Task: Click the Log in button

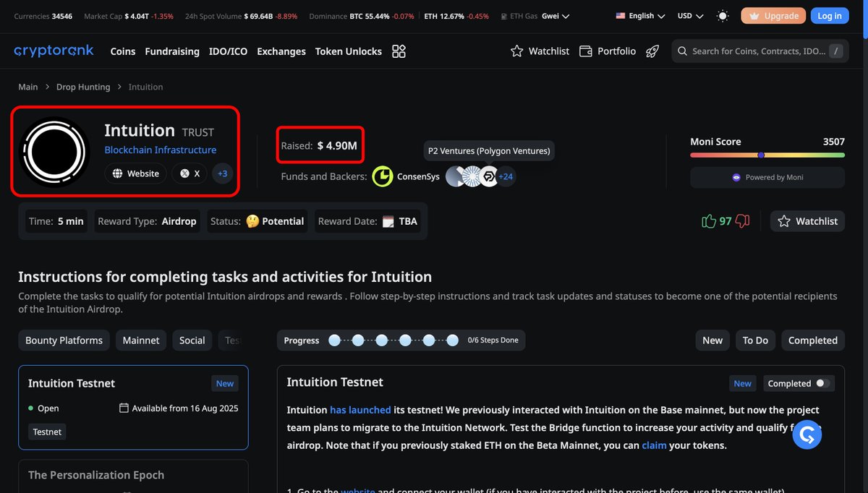Action: (x=829, y=16)
